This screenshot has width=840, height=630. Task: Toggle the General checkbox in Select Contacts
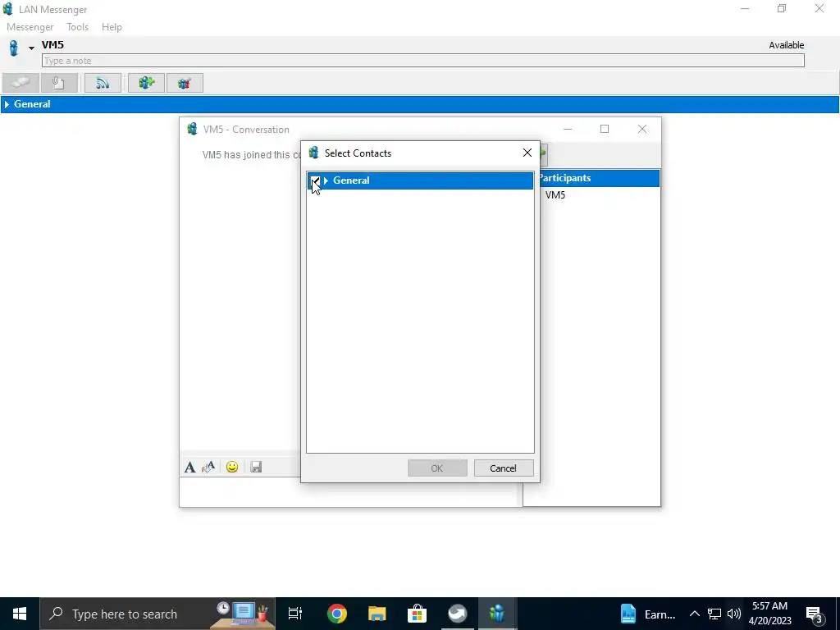[x=315, y=180]
